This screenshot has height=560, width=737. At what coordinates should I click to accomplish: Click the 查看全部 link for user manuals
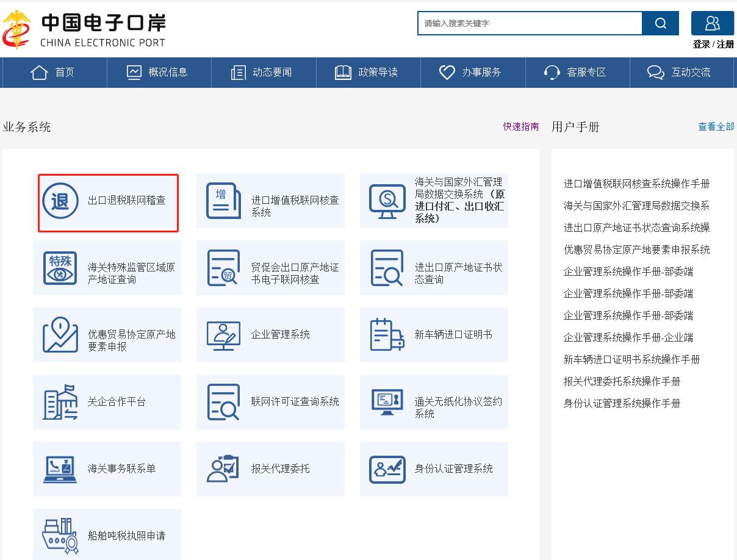715,127
